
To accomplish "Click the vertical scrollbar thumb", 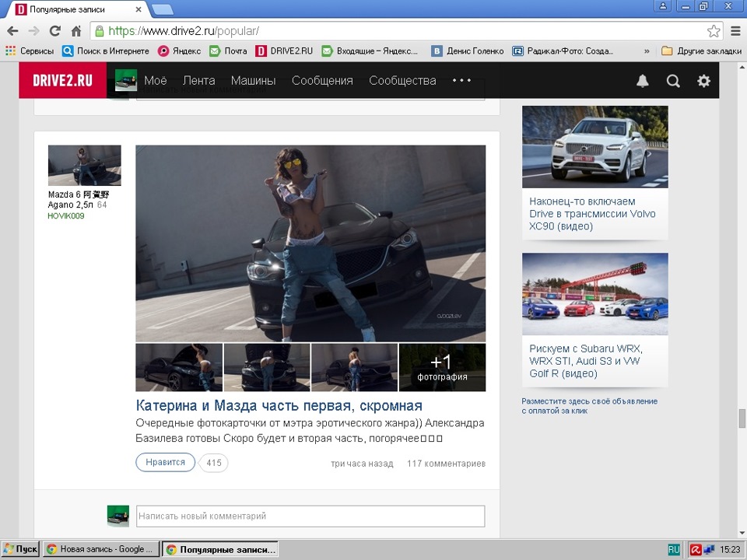I will (742, 418).
